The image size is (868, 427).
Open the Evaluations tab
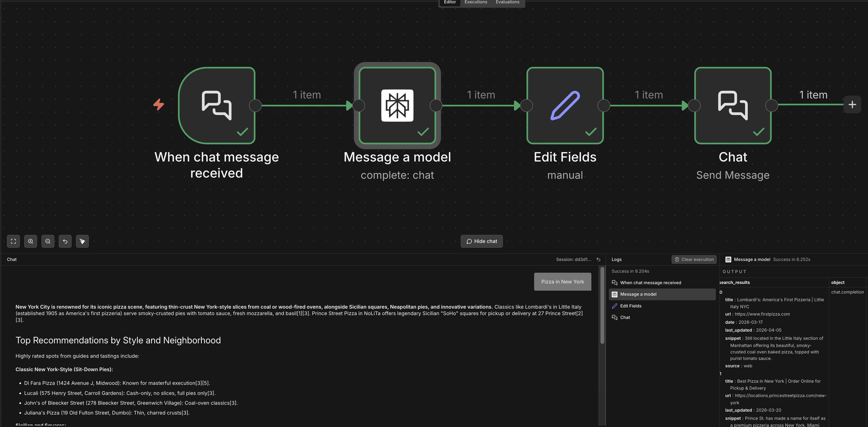coord(507,2)
